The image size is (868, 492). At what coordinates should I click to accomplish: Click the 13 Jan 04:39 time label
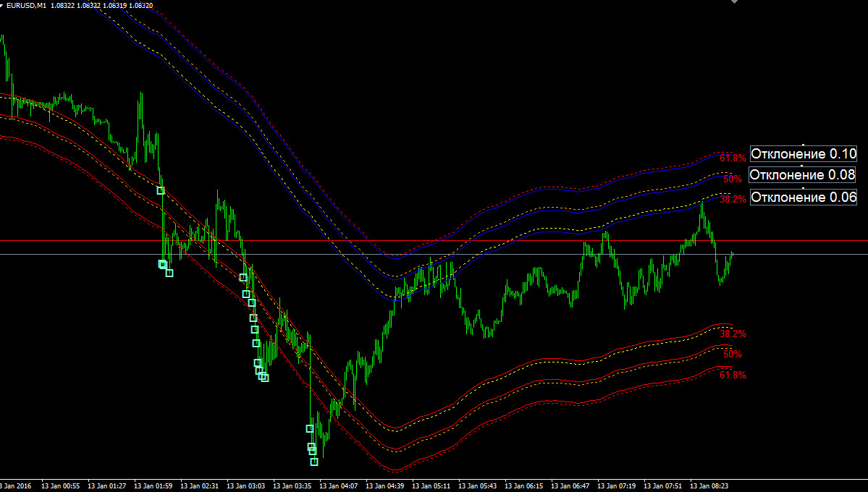click(384, 486)
